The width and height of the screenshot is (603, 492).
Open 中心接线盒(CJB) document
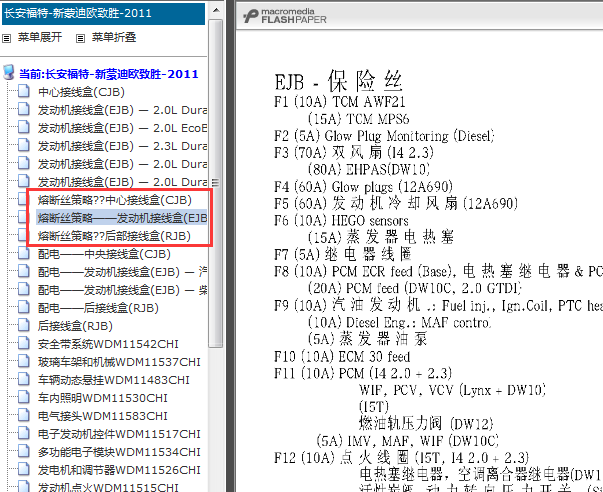coord(81,92)
